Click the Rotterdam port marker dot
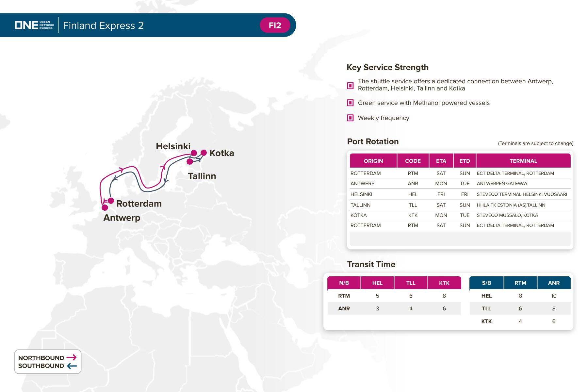Screen dimensions: 588x392 click(111, 201)
